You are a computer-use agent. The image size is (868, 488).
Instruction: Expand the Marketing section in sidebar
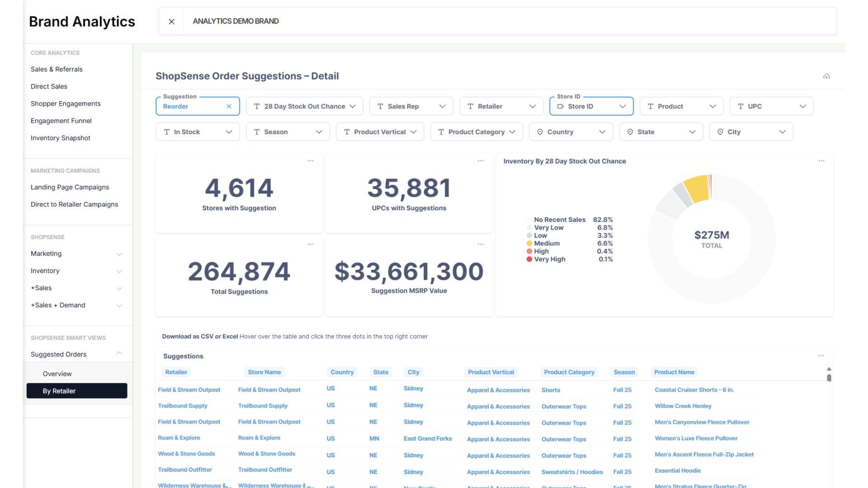[x=119, y=254]
